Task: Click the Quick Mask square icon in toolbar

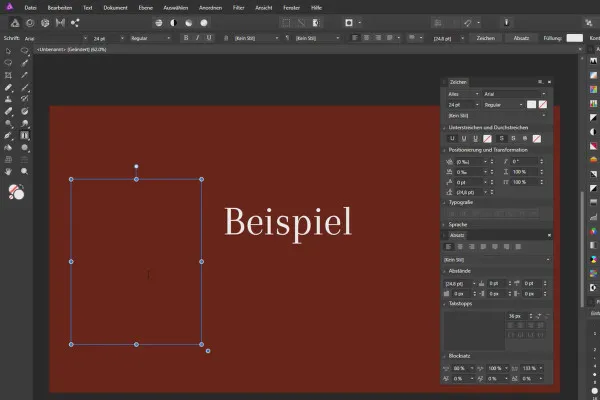Action: coord(349,23)
